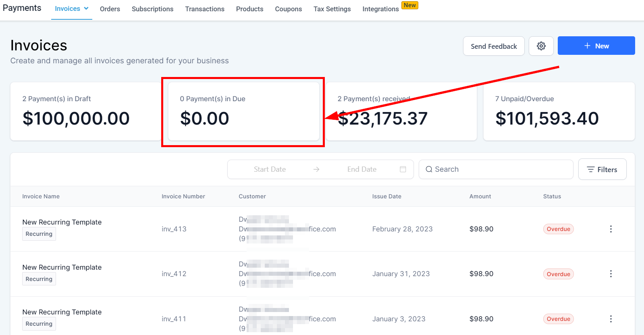This screenshot has width=644, height=335.
Task: Pick a Start Date for filtering
Action: point(270,169)
